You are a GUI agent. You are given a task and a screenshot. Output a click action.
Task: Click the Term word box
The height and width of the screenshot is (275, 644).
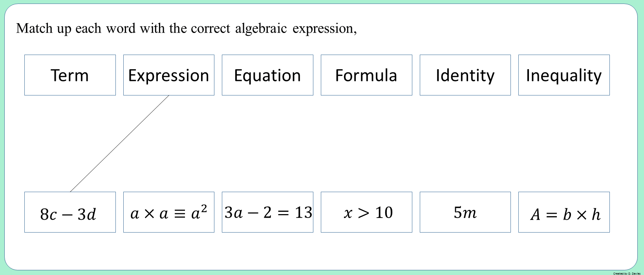click(x=70, y=75)
